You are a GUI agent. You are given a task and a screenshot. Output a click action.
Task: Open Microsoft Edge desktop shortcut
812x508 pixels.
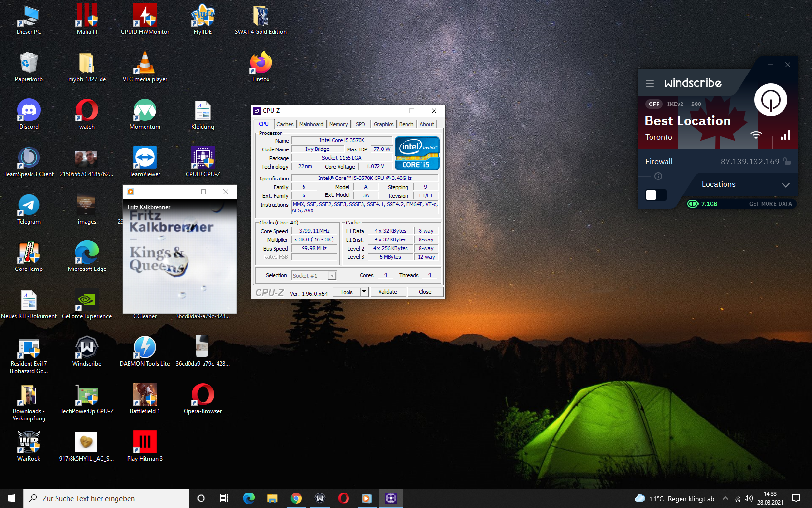click(87, 257)
